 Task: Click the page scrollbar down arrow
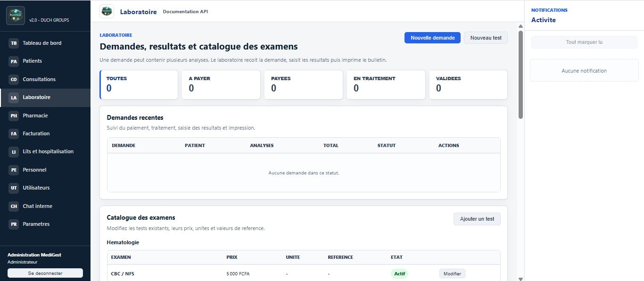(520, 279)
